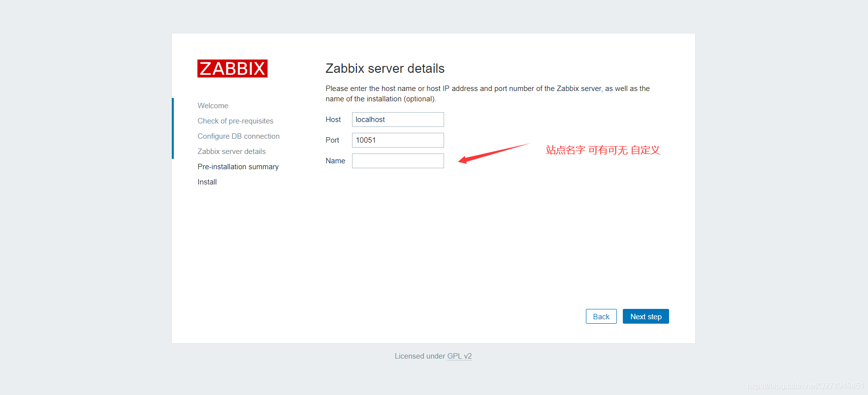Open Pre-installation summary step
Screen dimensions: 868x395
point(238,167)
